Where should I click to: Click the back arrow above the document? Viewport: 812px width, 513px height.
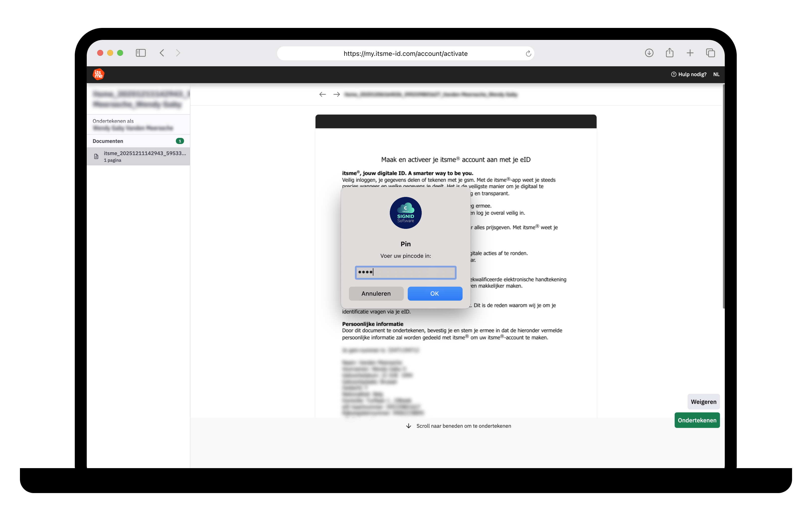click(x=322, y=94)
